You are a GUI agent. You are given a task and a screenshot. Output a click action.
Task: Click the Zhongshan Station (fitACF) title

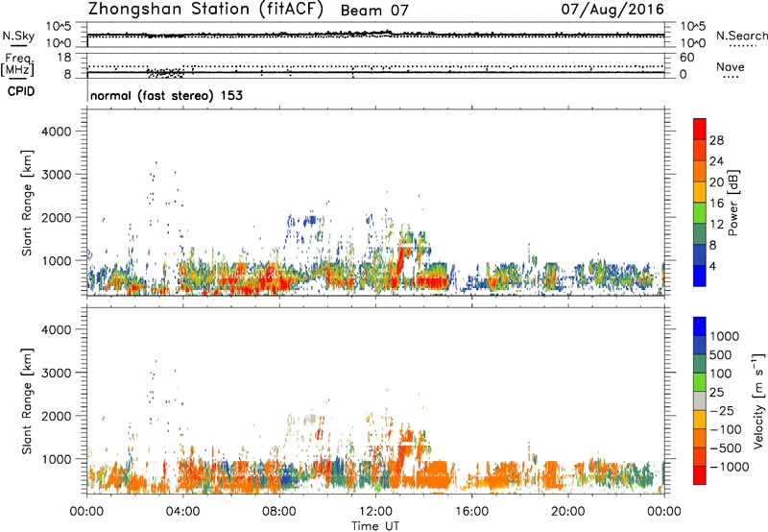coord(205,10)
